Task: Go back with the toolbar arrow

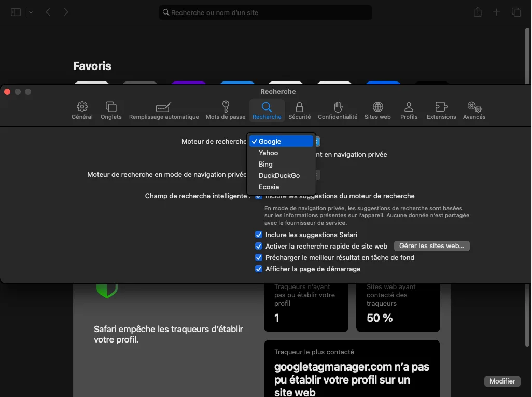Action: pos(48,12)
